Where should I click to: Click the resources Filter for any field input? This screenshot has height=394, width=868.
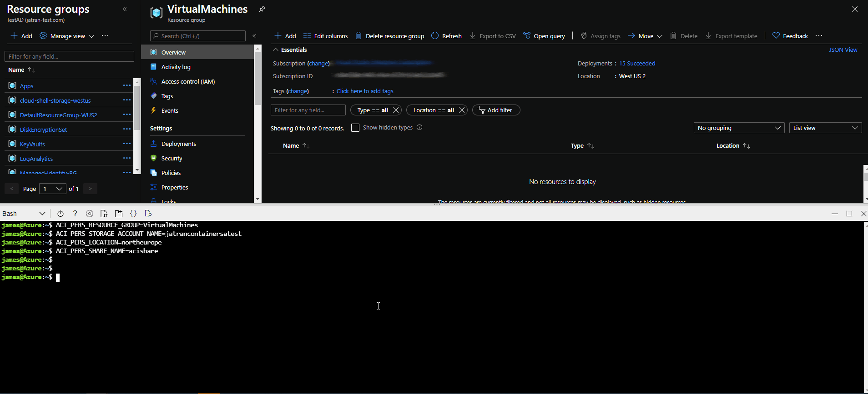coord(308,110)
